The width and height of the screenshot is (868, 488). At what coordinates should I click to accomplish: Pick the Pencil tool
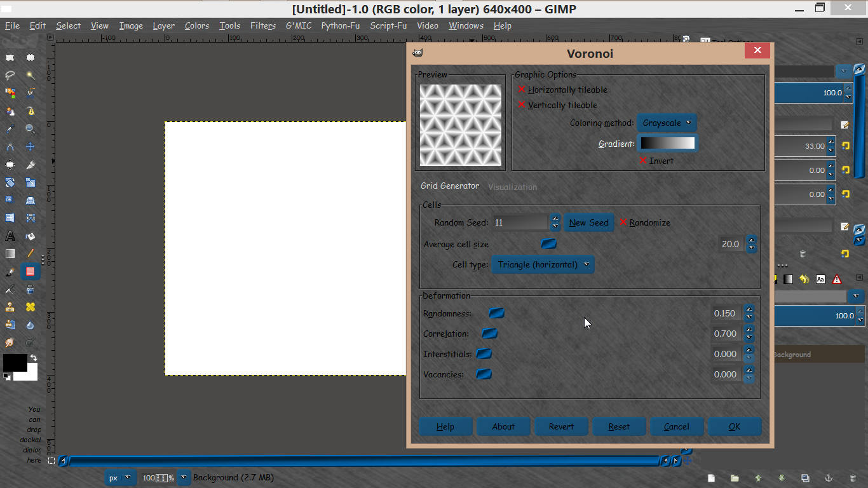31,254
